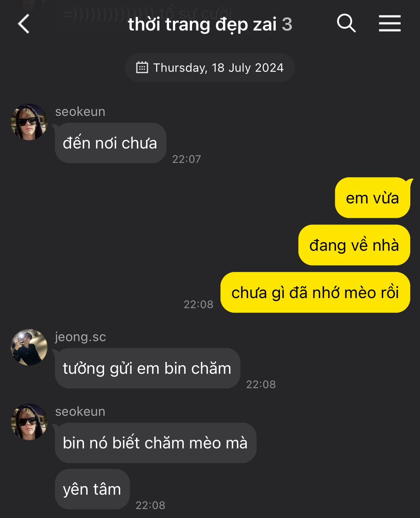Tap the back arrow icon
Viewport: 420px width, 518px height.
24,24
